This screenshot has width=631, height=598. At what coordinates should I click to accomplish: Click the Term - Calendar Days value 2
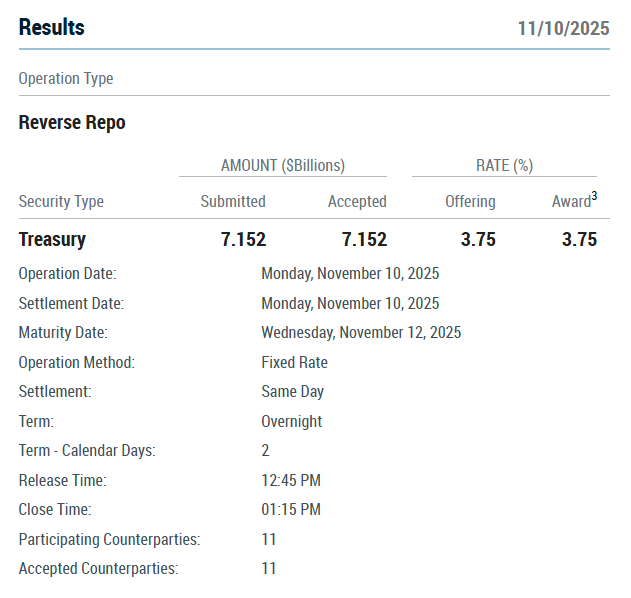(265, 451)
